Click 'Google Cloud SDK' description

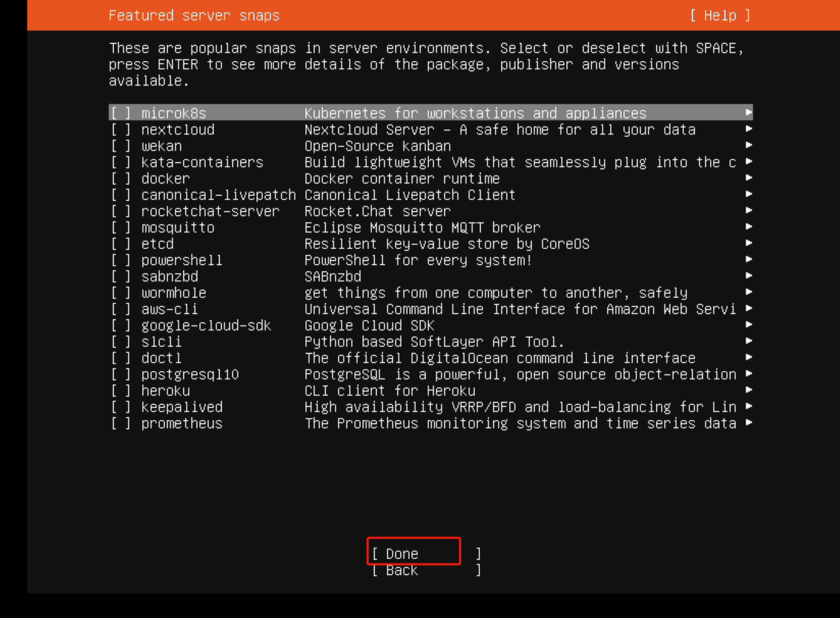tap(370, 326)
